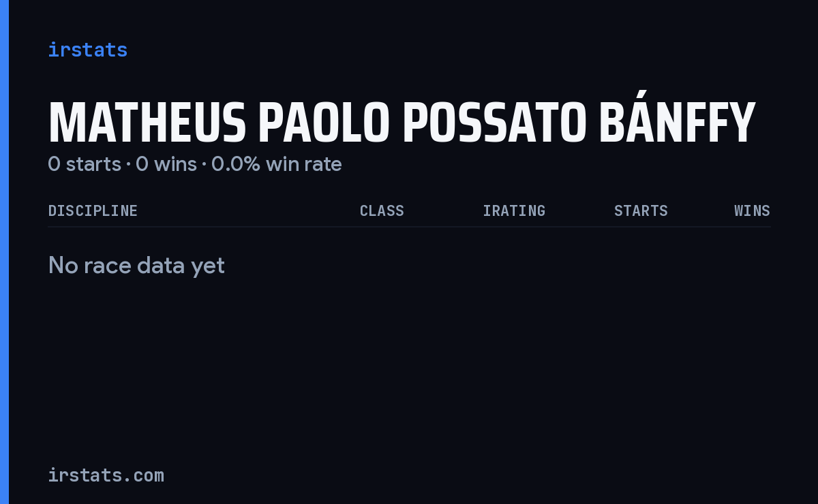Sort by the STARTS column header
818x504 pixels.
tap(641, 211)
